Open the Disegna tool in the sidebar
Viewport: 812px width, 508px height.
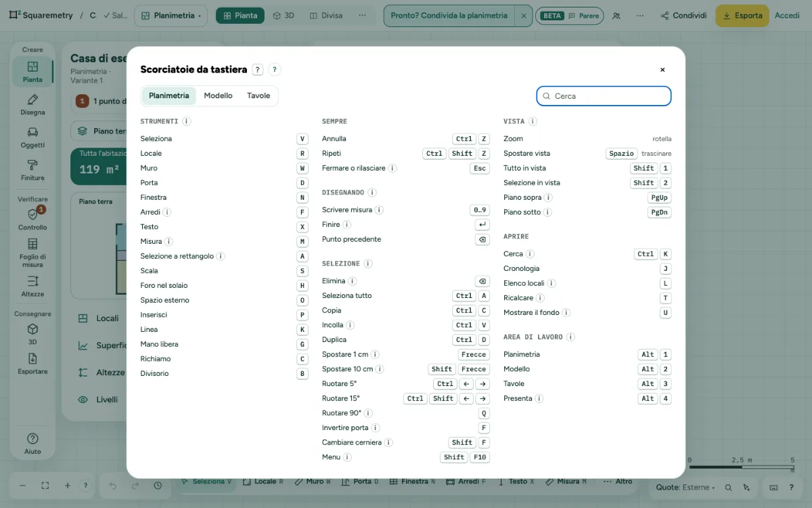(x=32, y=104)
